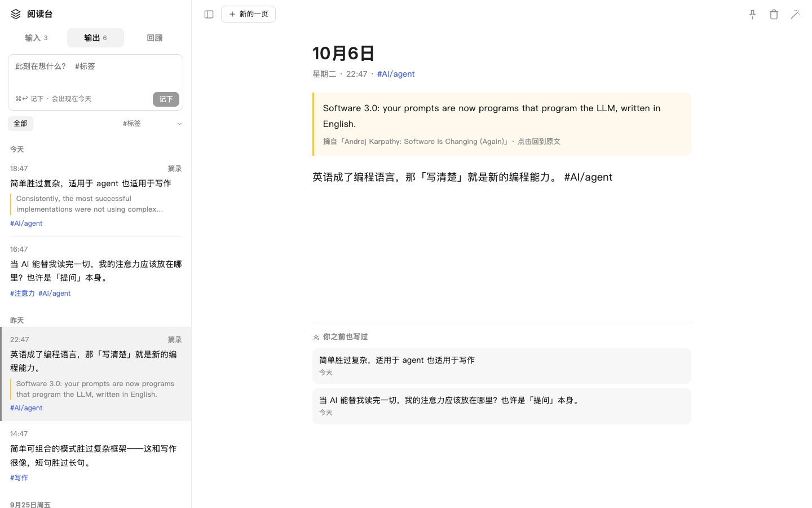The width and height of the screenshot is (812, 508).
Task: Open related card 当 AI 能替我读完一切
Action: tap(502, 406)
